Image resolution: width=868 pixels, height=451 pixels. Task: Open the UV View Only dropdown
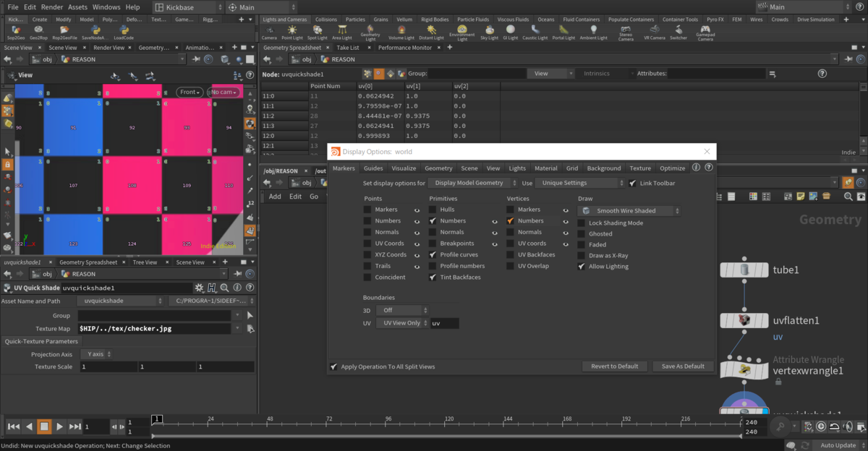tap(402, 323)
